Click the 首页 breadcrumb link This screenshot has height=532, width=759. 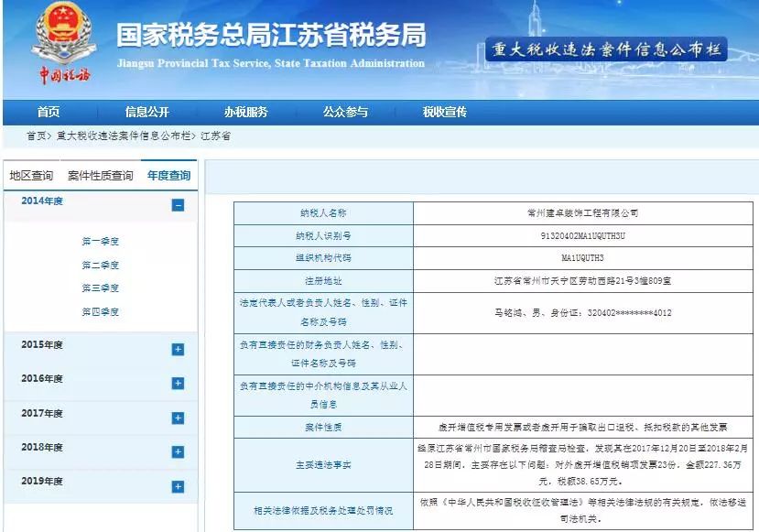(x=37, y=136)
